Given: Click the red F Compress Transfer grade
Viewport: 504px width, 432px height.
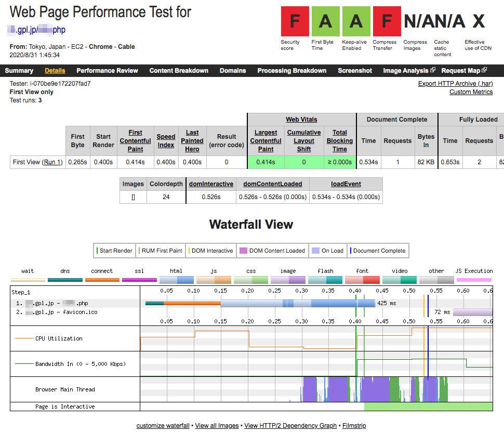Looking at the screenshot, I should (386, 21).
